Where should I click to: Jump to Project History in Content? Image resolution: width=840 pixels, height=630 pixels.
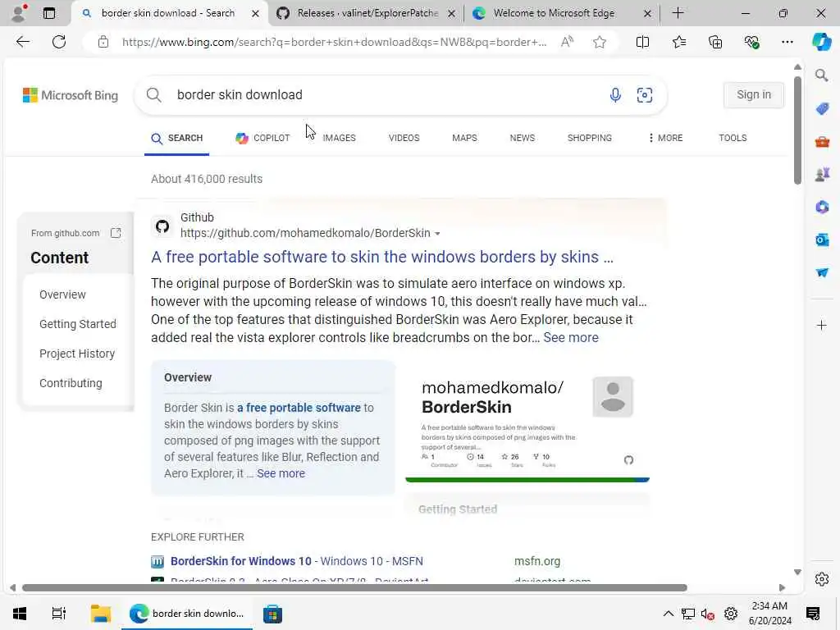77,354
